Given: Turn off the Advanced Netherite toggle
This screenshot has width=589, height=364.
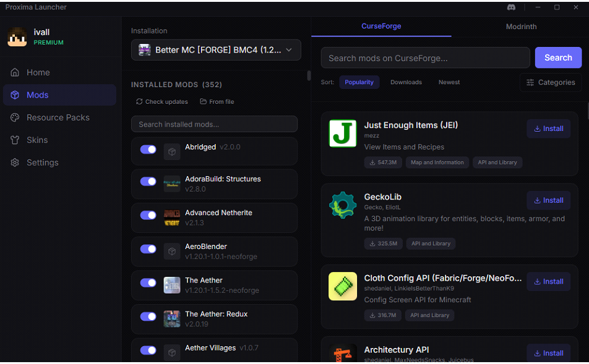Looking at the screenshot, I should click(x=148, y=215).
